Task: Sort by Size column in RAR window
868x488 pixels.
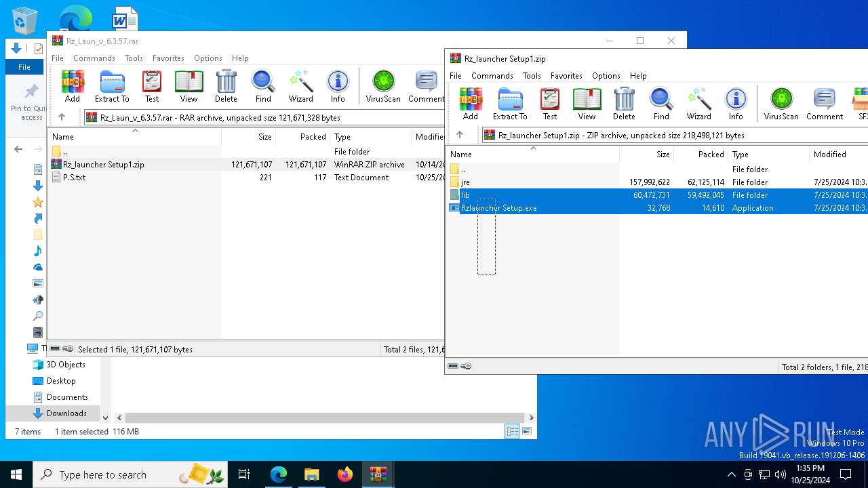Action: coord(248,136)
